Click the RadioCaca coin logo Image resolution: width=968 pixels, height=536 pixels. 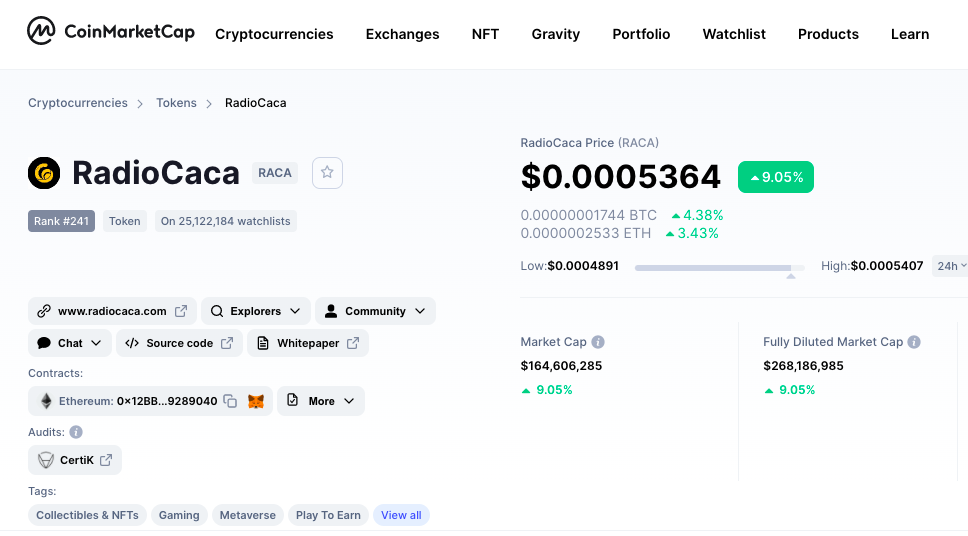(44, 173)
